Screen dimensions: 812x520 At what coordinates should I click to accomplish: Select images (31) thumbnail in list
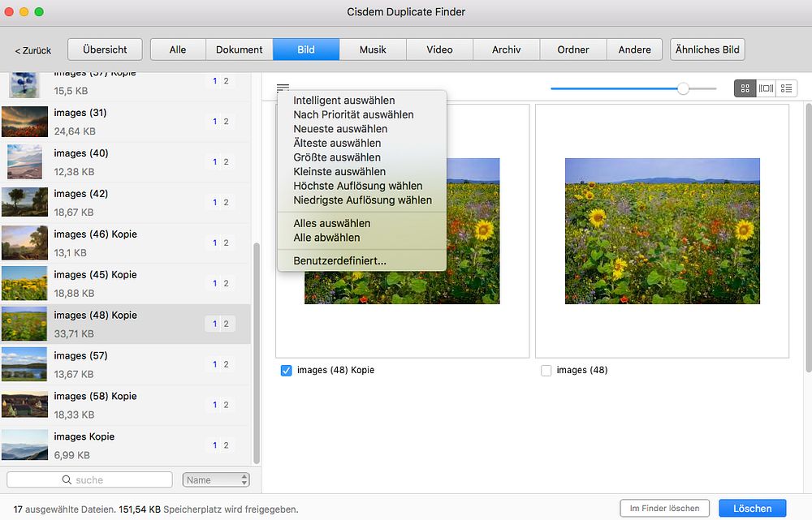24,122
